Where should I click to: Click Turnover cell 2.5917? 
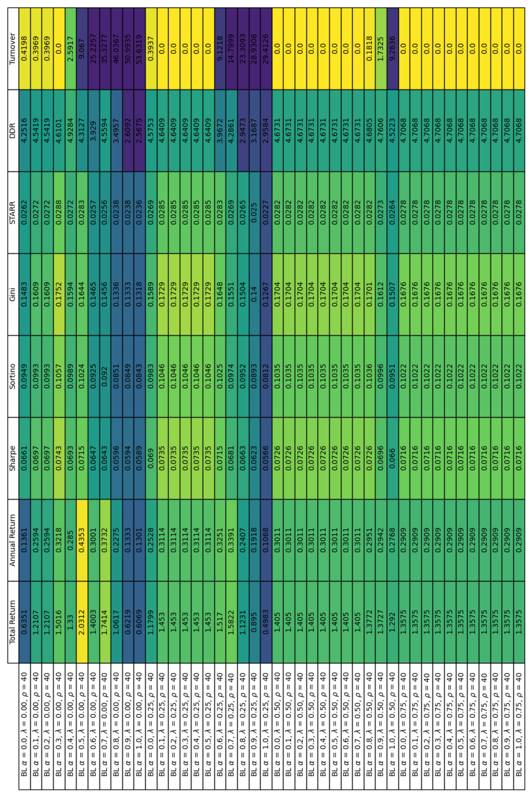pyautogui.click(x=71, y=49)
